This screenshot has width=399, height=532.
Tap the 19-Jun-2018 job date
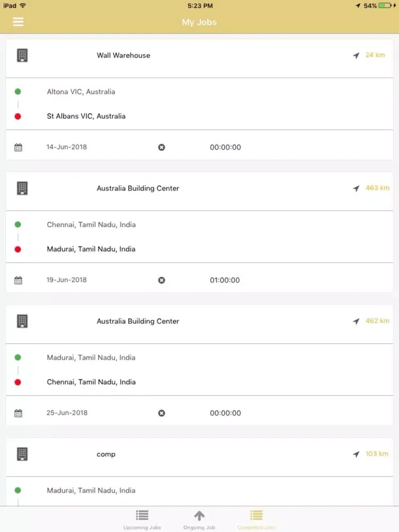point(66,280)
